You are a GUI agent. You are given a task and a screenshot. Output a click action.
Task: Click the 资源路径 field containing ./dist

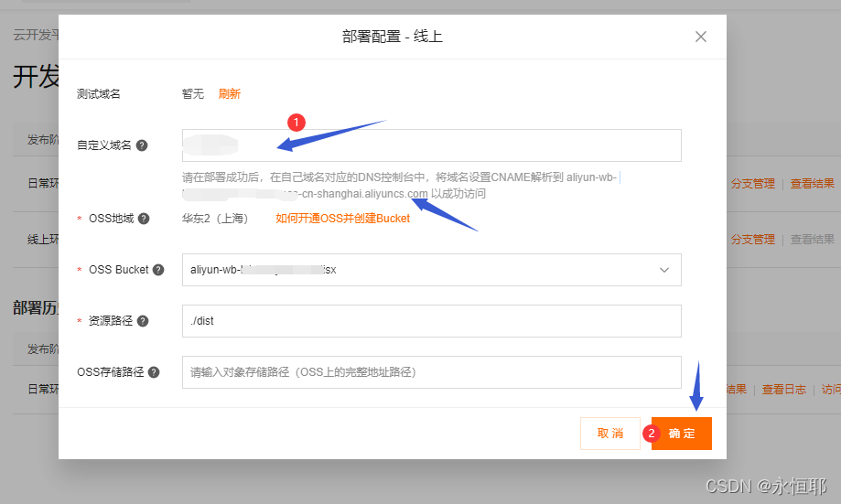click(x=432, y=321)
